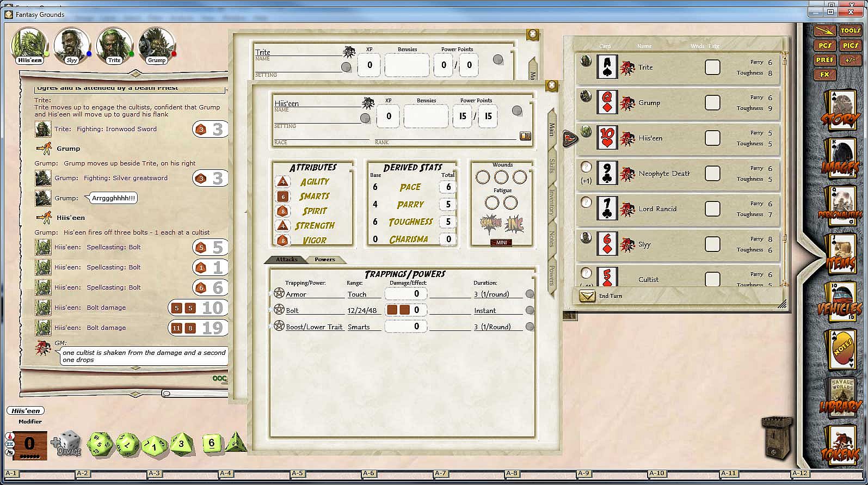Open the dice tower icon
The image size is (868, 485).
776,439
